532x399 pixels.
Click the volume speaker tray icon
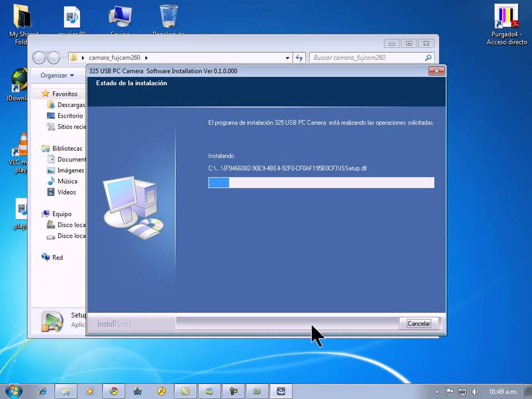475,392
